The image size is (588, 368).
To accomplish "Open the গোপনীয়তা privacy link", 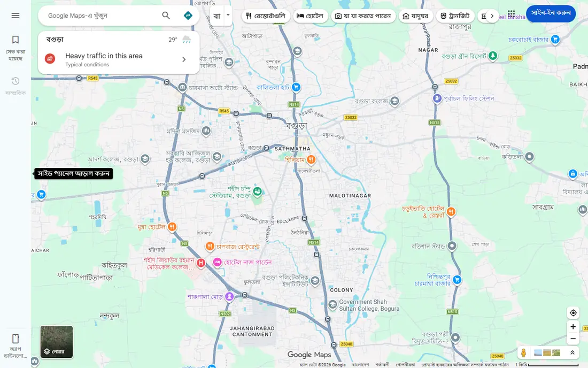I will point(405,365).
